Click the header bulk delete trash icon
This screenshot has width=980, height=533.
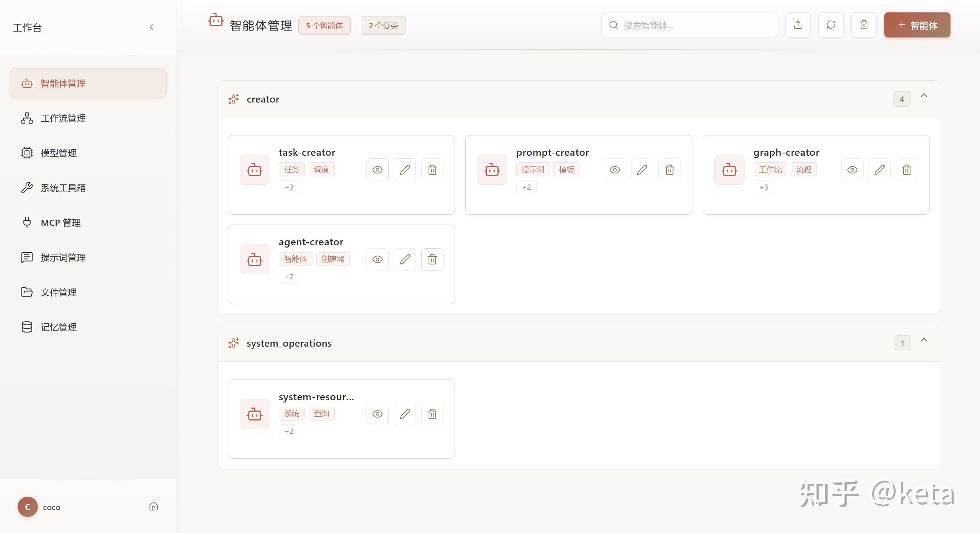864,25
